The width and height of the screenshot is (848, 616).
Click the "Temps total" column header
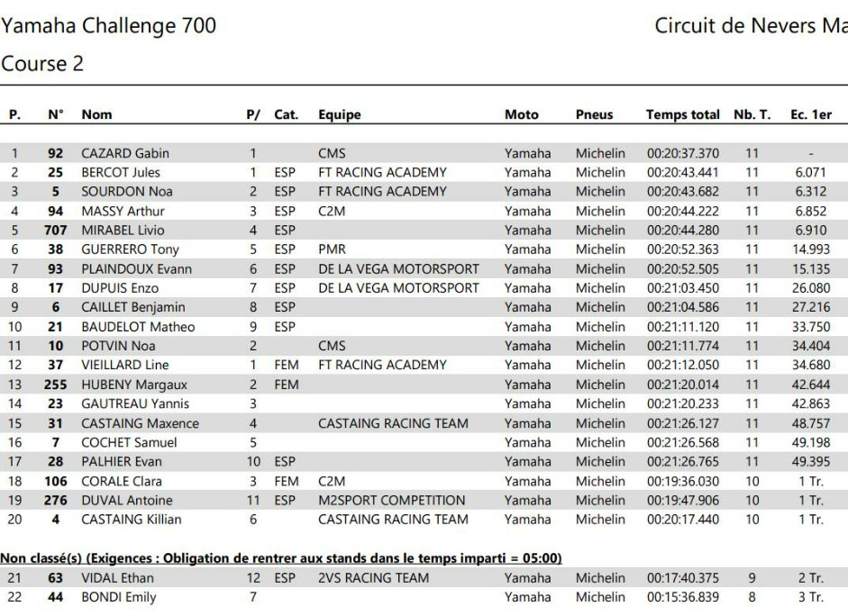(682, 114)
